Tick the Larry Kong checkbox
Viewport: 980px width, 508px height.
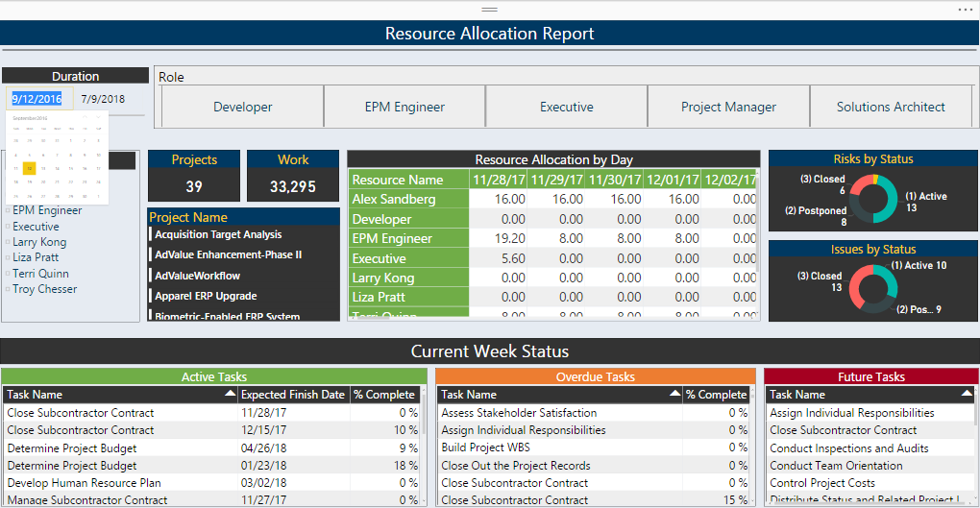tap(8, 242)
